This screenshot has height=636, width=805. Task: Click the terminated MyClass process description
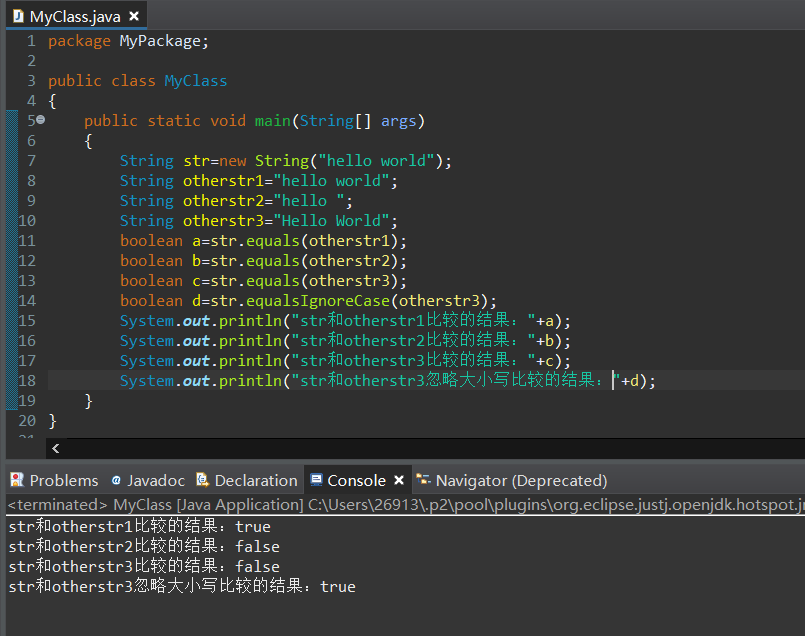click(x=406, y=505)
